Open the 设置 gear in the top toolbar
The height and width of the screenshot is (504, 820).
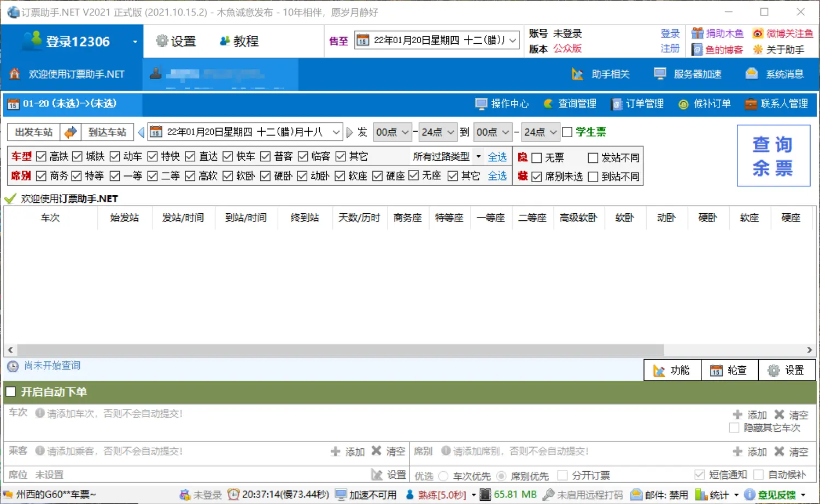pyautogui.click(x=176, y=40)
